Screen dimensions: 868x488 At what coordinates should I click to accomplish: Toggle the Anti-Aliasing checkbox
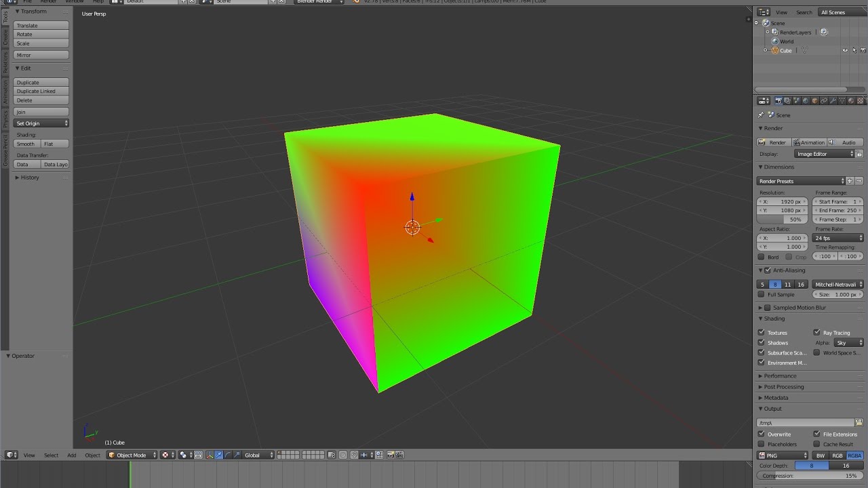point(768,270)
